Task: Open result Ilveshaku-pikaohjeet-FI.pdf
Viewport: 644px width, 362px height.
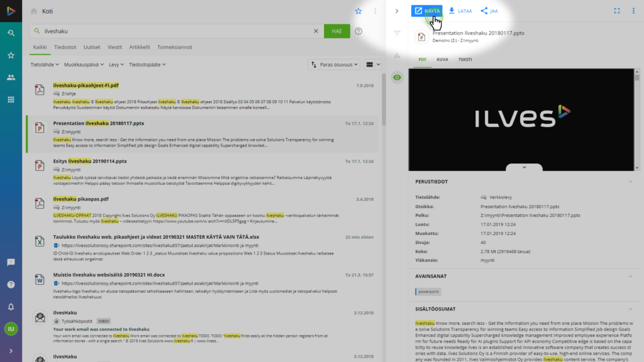Action: pyautogui.click(x=86, y=85)
